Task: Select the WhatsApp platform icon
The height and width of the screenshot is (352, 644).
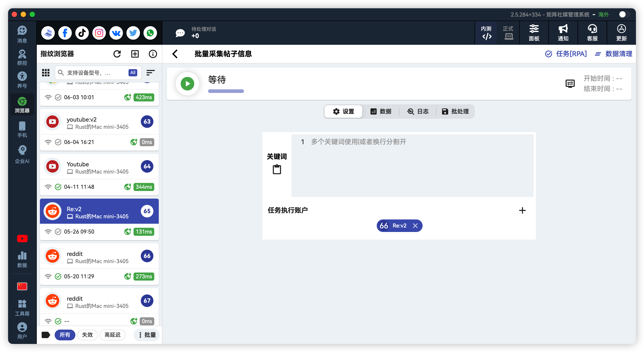Action: tap(150, 33)
